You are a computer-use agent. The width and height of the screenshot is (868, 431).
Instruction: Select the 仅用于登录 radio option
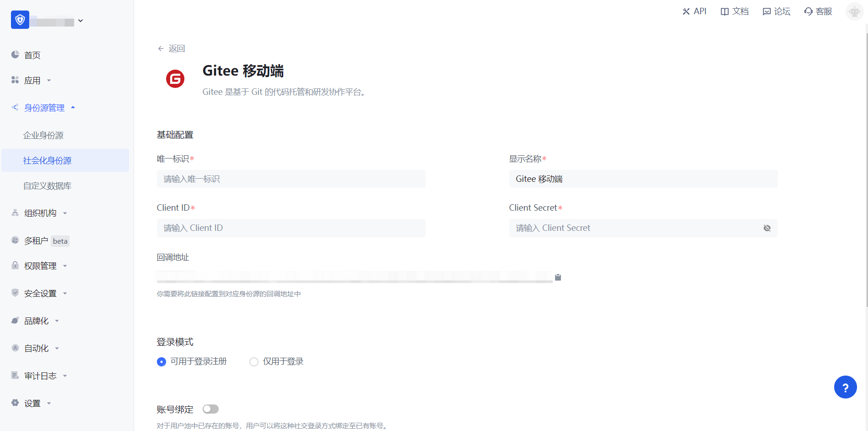click(x=254, y=362)
